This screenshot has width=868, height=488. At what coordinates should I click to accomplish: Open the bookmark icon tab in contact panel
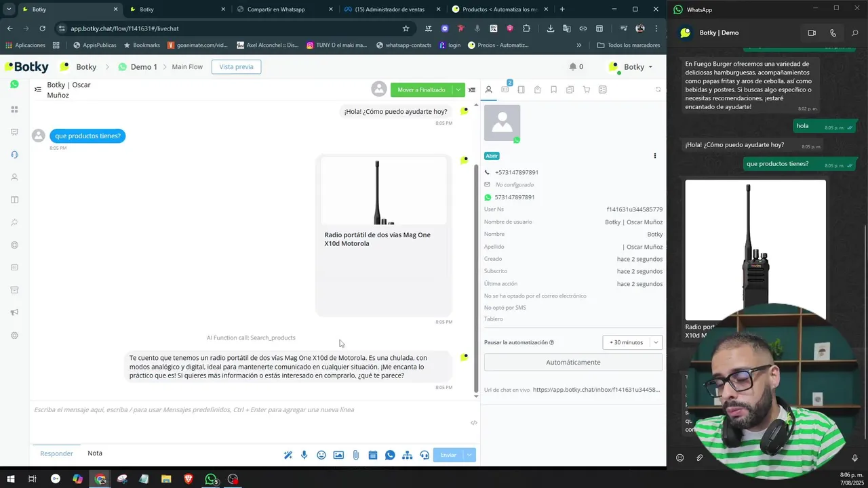tap(554, 89)
